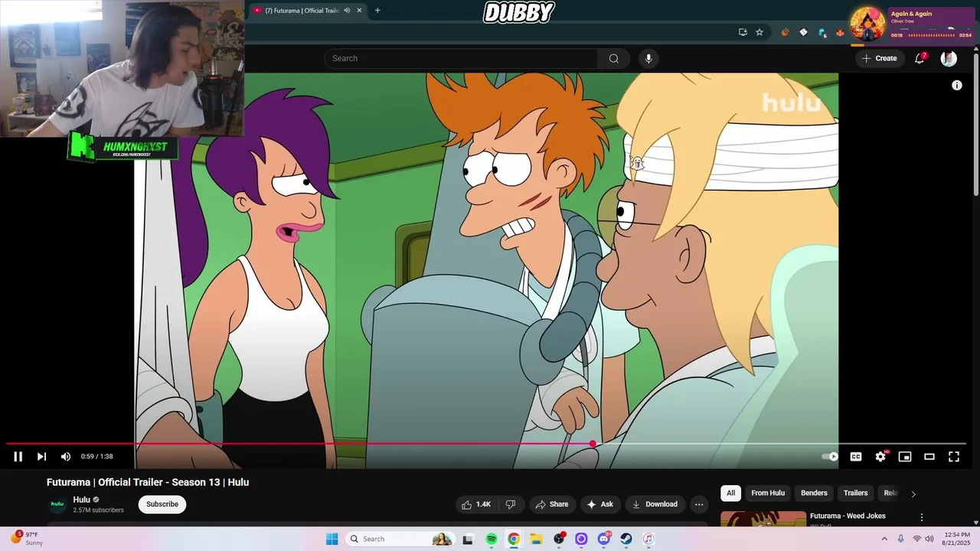Click the taskbar Search box
The height and width of the screenshot is (551, 980).
400,539
